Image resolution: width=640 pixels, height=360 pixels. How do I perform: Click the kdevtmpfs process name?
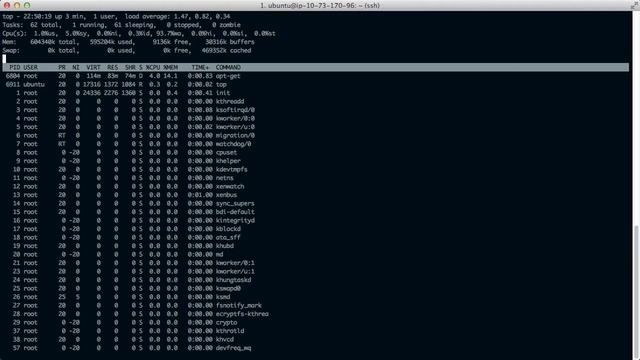click(231, 169)
